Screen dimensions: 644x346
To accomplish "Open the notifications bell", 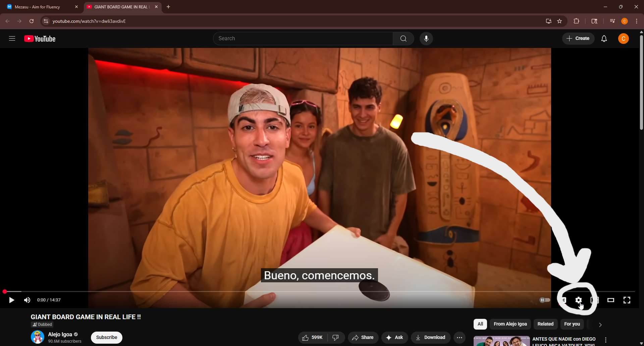I will pyautogui.click(x=604, y=39).
